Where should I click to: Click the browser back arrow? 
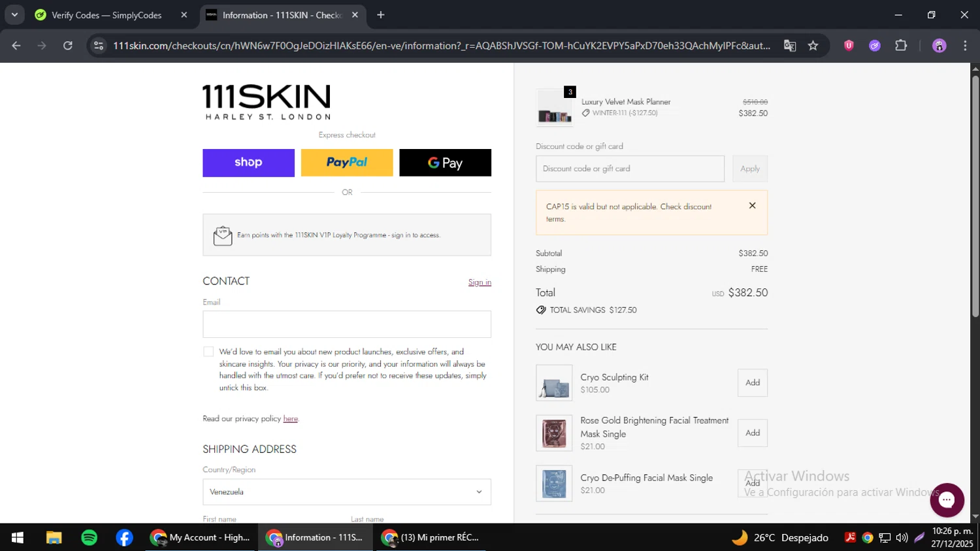pyautogui.click(x=16, y=46)
